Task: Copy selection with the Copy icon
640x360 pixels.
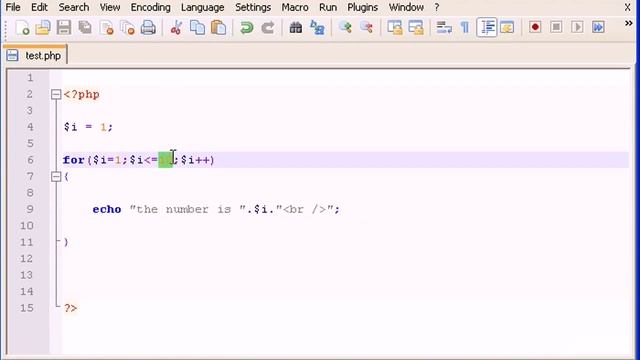Action: 198,27
